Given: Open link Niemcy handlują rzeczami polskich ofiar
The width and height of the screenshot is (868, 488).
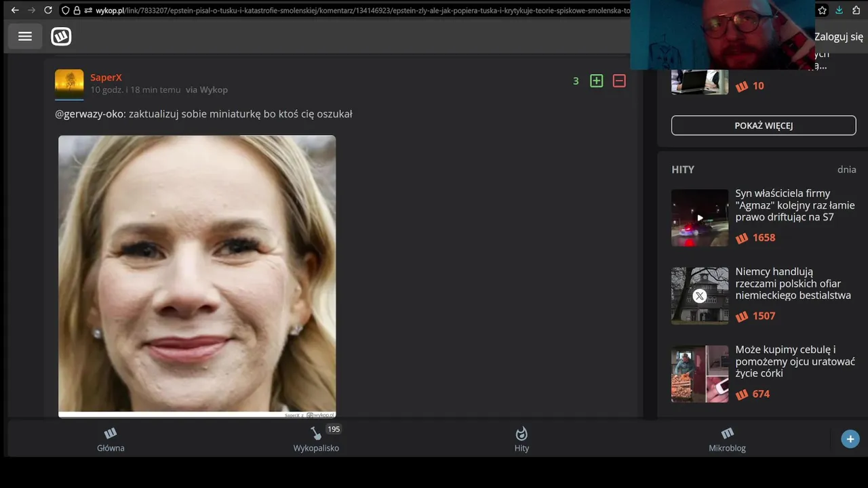Looking at the screenshot, I should [x=793, y=283].
